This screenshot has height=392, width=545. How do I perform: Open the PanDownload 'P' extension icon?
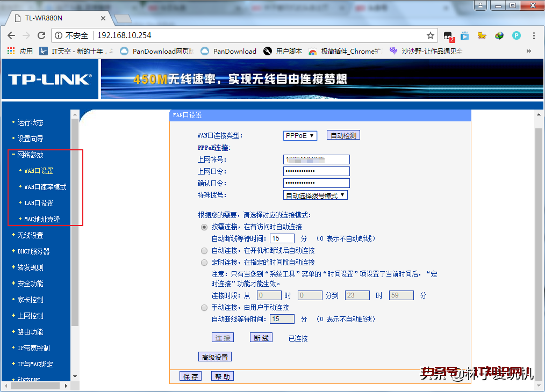516,35
